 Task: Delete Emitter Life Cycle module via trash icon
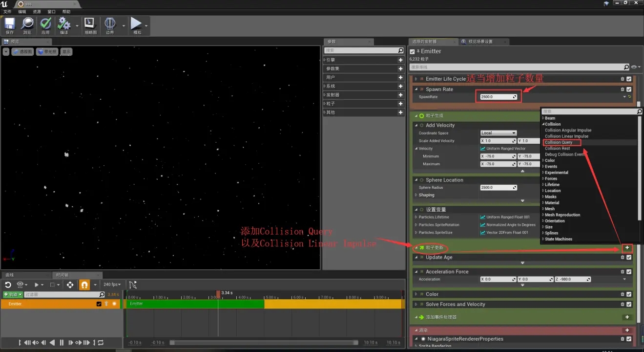click(623, 79)
